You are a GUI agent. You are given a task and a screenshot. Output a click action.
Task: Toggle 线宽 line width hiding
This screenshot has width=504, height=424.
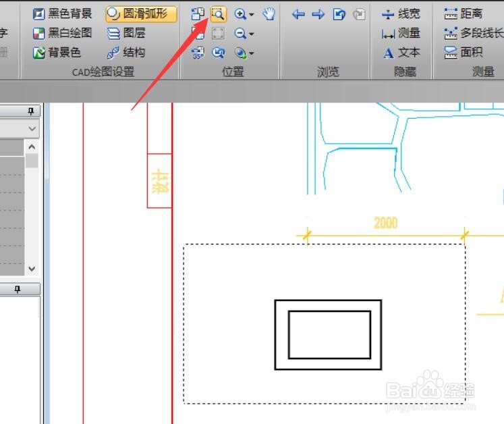(401, 14)
